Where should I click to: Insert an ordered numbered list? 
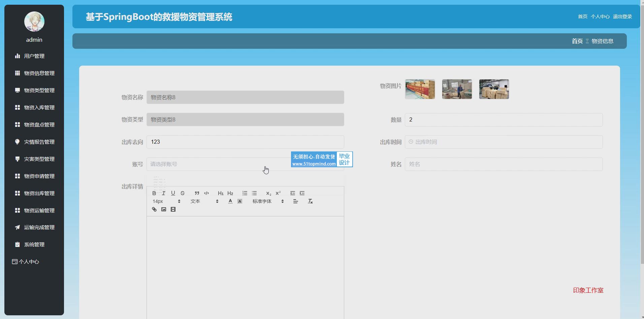[x=245, y=193]
